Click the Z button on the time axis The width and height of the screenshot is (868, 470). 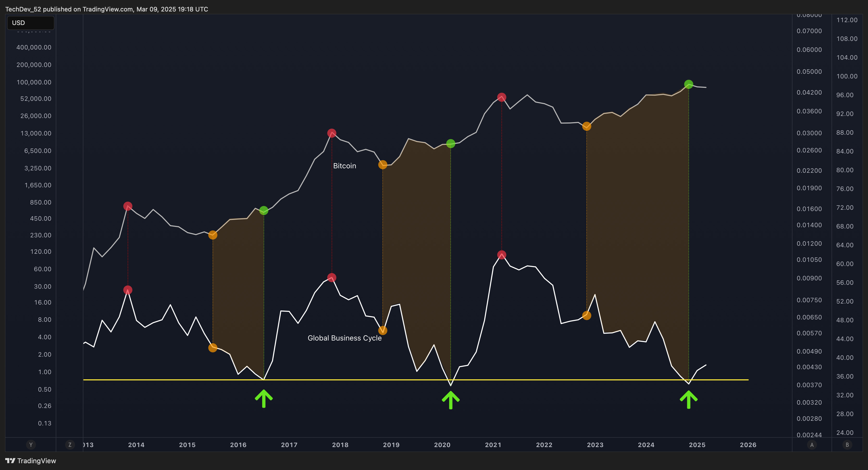(70, 445)
